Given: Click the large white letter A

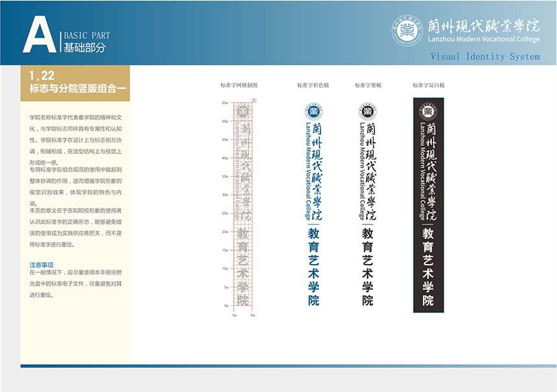Looking at the screenshot, I should [40, 34].
